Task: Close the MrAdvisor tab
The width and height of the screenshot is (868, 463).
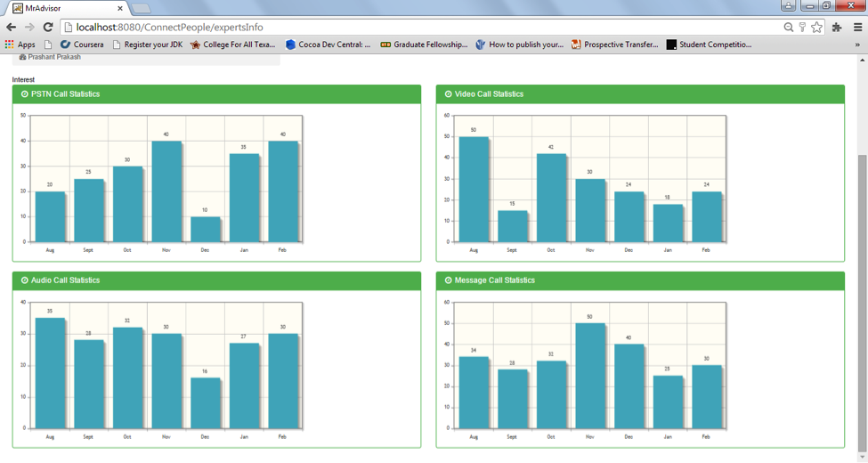Action: point(120,8)
